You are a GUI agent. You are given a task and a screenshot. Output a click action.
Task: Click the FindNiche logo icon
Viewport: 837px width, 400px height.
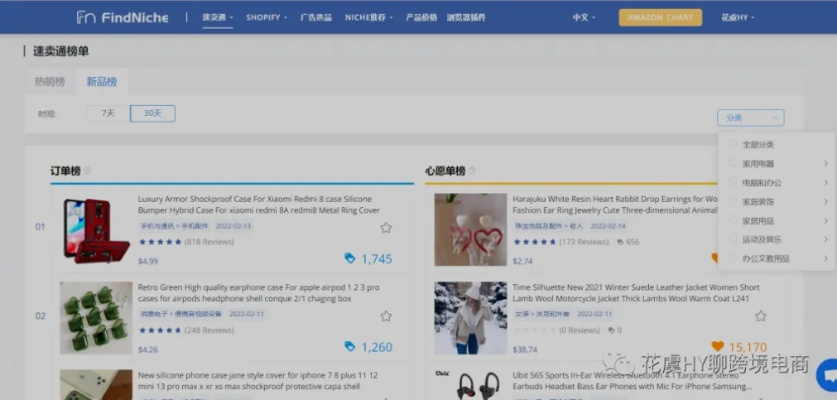pos(87,17)
